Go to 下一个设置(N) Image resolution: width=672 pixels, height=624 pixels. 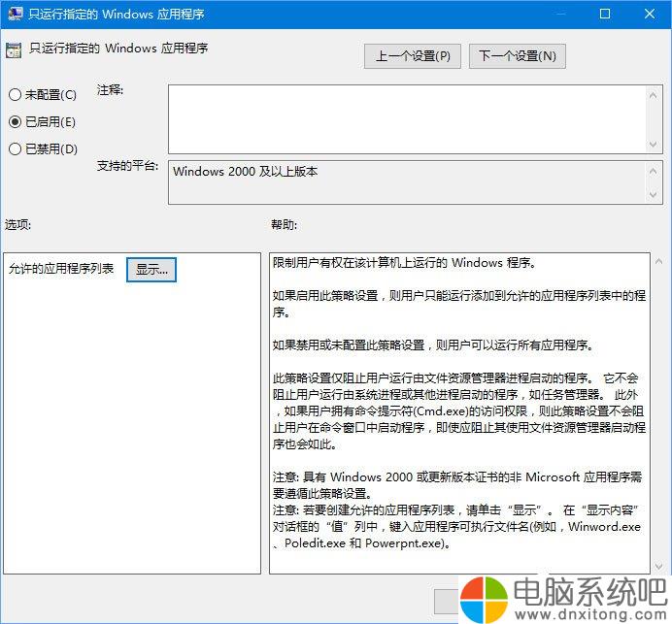pyautogui.click(x=518, y=56)
